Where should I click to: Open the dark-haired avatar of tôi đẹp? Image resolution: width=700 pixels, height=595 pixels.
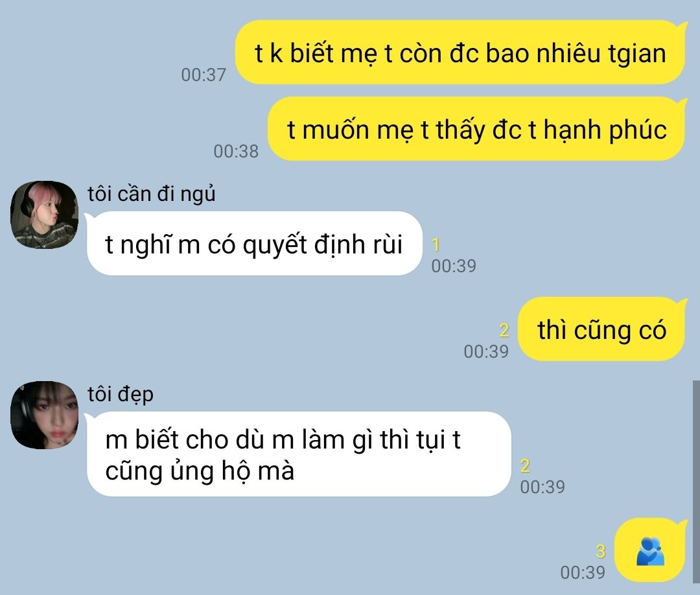(44, 415)
